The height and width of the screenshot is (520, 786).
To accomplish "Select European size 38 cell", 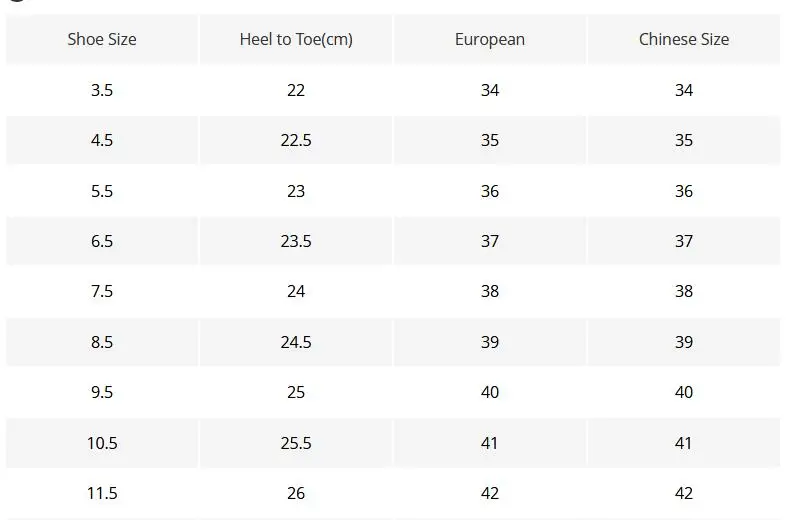I will [x=490, y=291].
